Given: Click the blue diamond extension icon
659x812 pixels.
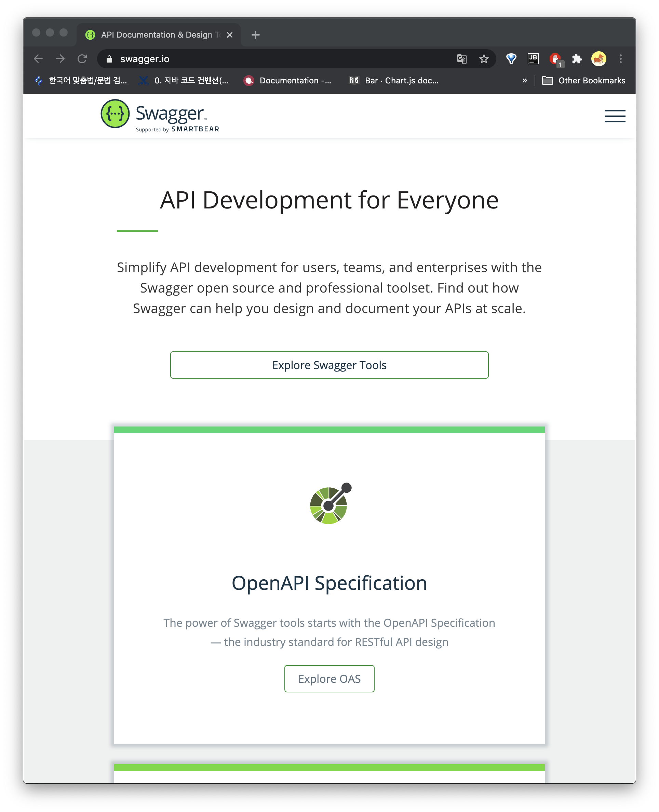Looking at the screenshot, I should 511,59.
